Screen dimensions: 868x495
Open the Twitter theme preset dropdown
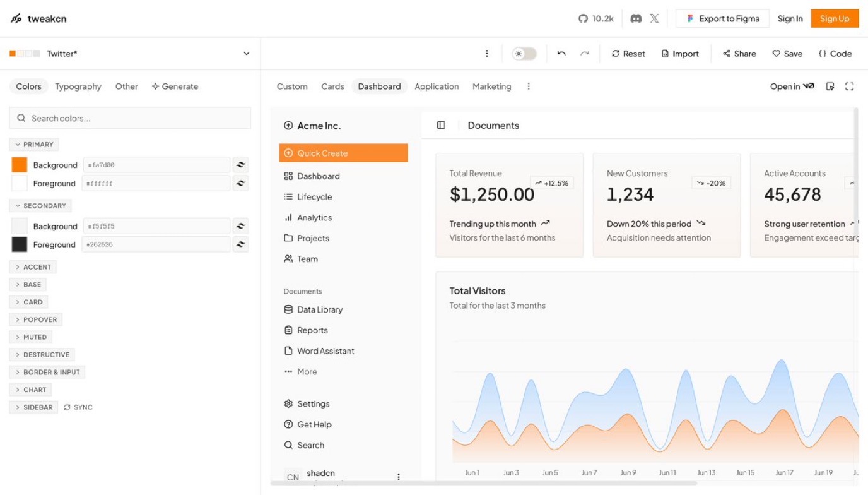pos(130,54)
